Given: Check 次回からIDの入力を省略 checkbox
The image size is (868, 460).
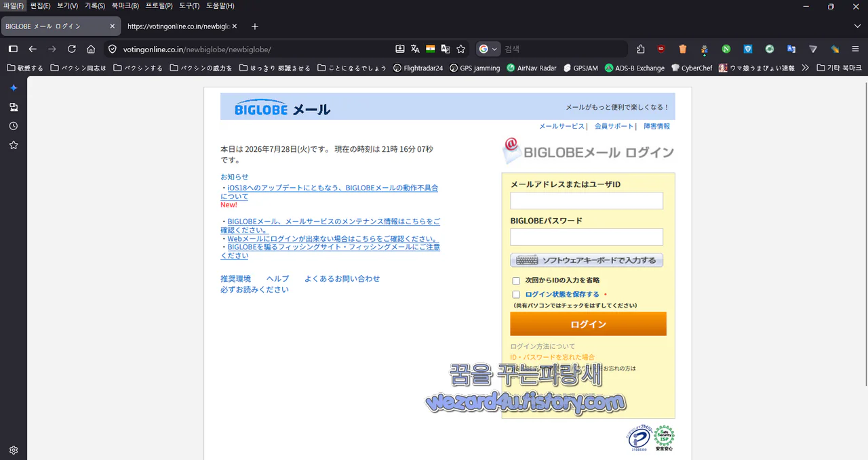Looking at the screenshot, I should coord(516,280).
